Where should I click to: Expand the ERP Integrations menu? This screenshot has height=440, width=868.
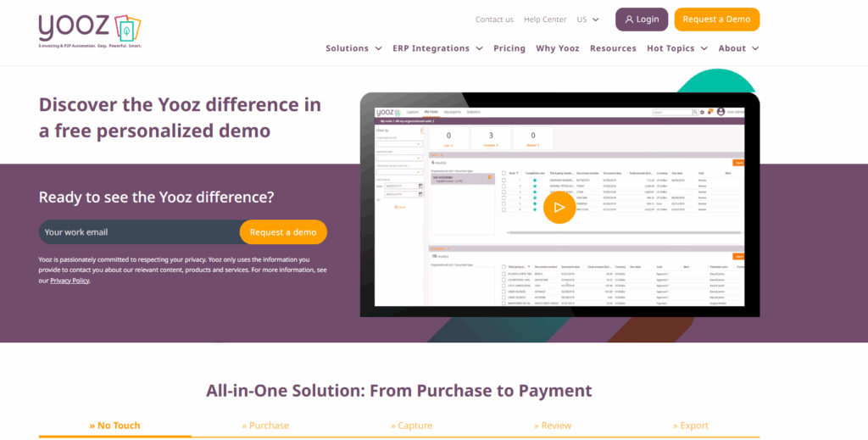[x=438, y=48]
